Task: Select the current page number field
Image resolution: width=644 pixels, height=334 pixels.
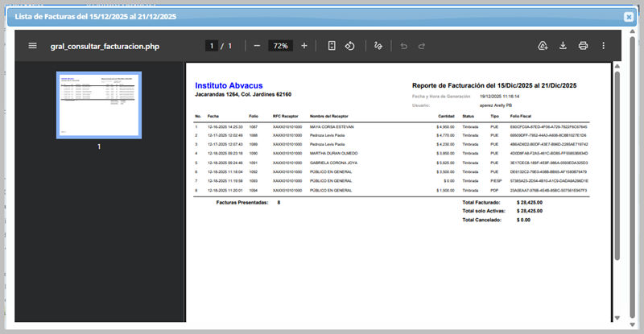Action: [213, 46]
